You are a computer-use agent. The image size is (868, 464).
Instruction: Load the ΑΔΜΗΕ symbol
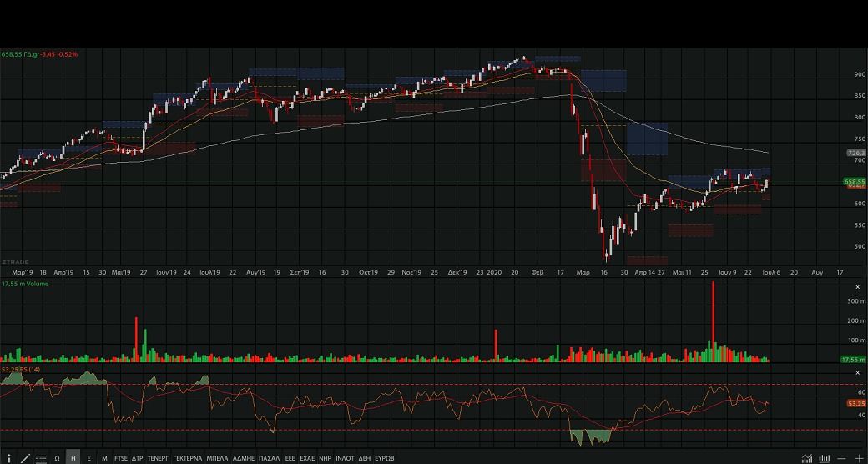pyautogui.click(x=243, y=458)
